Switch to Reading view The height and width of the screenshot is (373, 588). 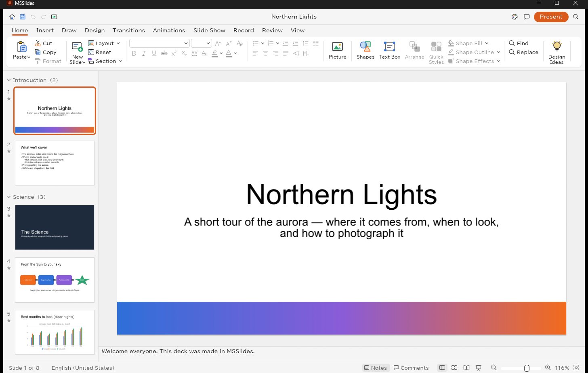(x=466, y=368)
